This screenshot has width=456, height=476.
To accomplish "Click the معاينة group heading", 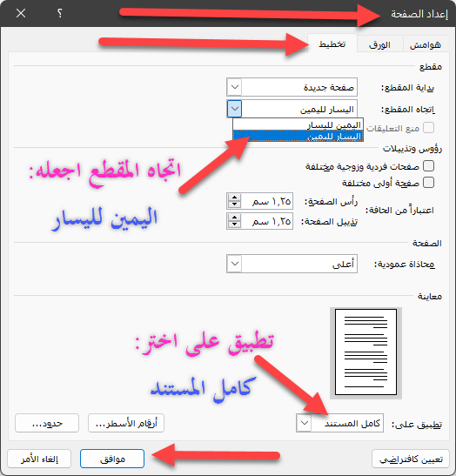I will 430,296.
